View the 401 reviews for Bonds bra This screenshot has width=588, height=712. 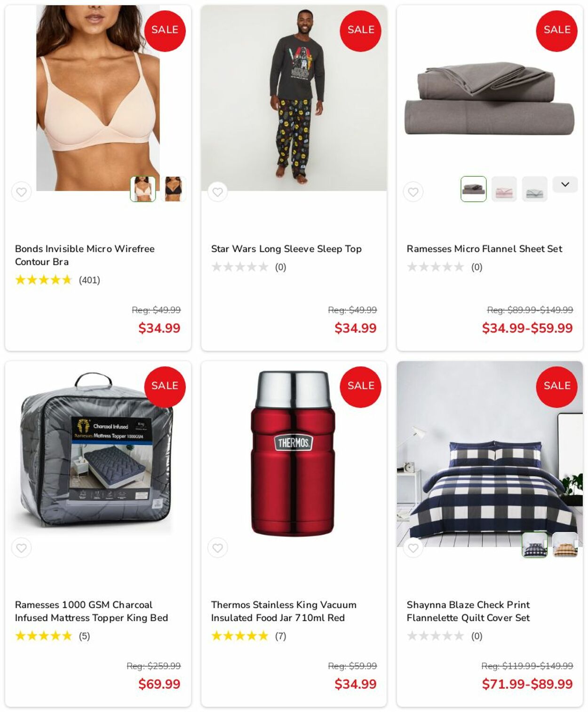89,280
